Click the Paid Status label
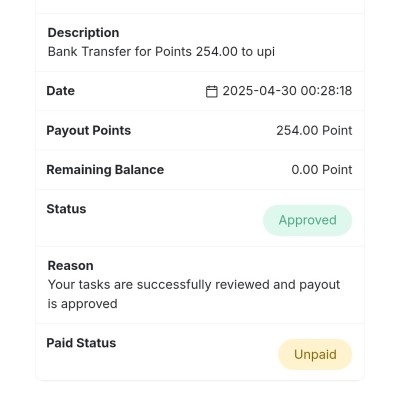Image resolution: width=400 pixels, height=400 pixels. (81, 343)
